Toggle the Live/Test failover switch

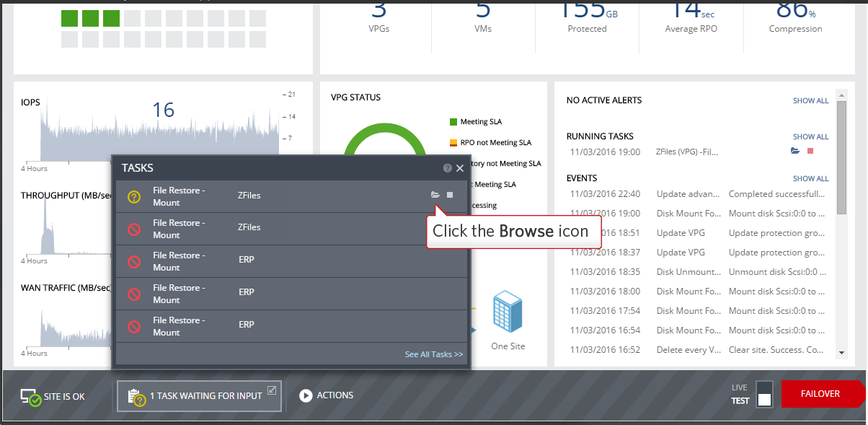point(764,394)
